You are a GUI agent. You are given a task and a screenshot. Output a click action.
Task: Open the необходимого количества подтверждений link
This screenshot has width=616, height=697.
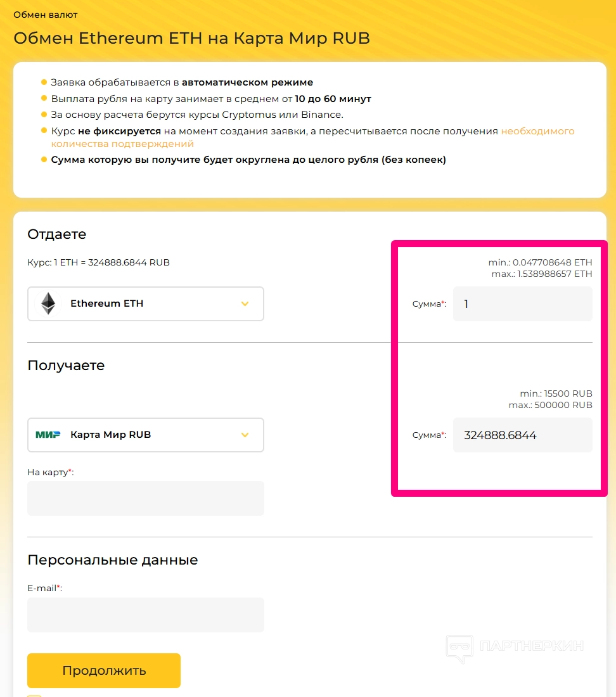[x=312, y=137]
